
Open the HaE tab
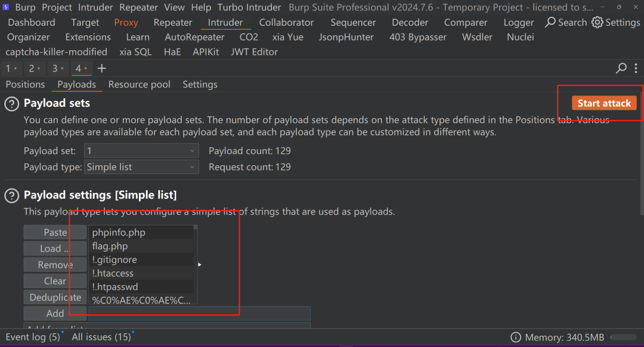(172, 52)
